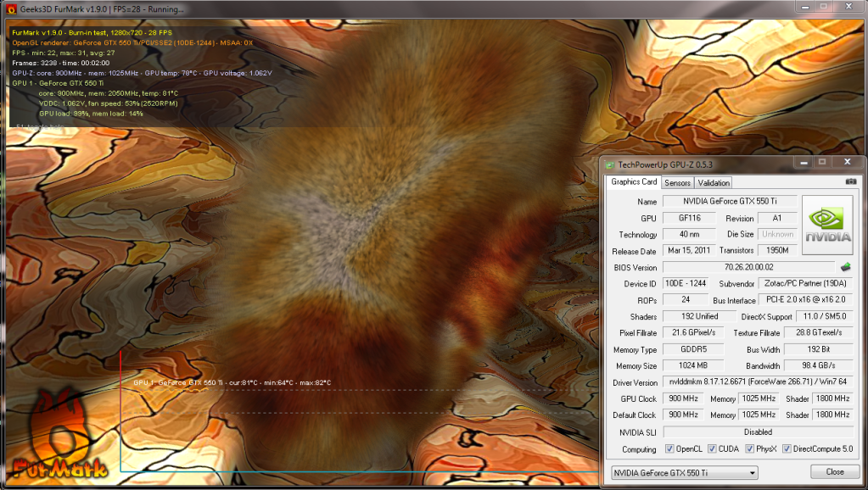Click the 'GPU 1 - GeForce GTX 550 Ti' heading in the top overlay
Screen dimensions: 868x490
(59, 83)
